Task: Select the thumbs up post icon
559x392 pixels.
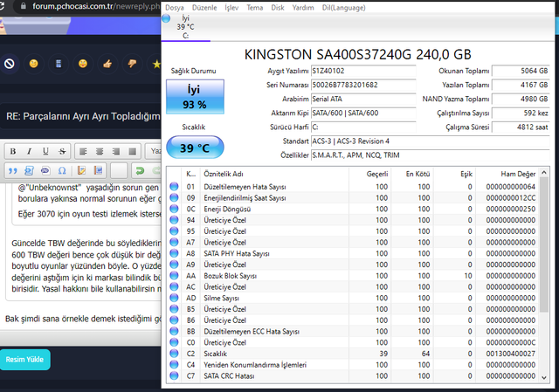Action: click(107, 64)
